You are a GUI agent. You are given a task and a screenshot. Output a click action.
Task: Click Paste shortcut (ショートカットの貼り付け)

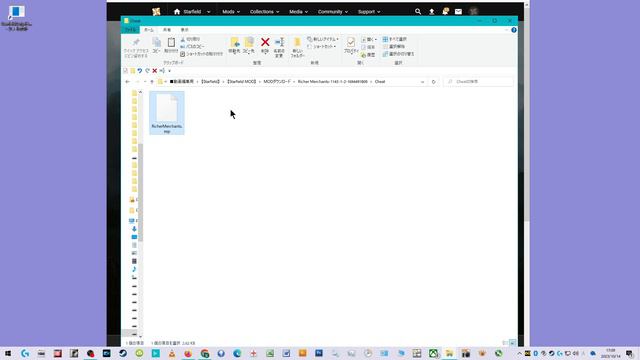pyautogui.click(x=202, y=54)
